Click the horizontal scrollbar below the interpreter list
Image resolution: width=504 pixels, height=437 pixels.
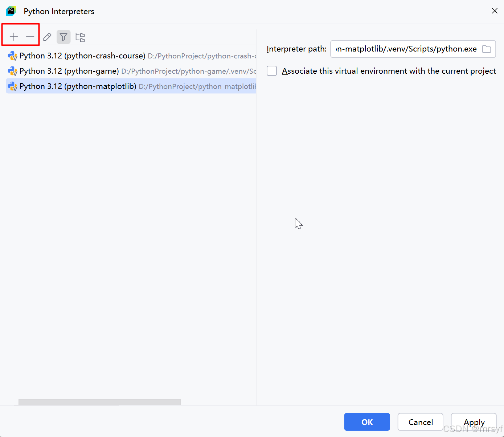pos(99,402)
